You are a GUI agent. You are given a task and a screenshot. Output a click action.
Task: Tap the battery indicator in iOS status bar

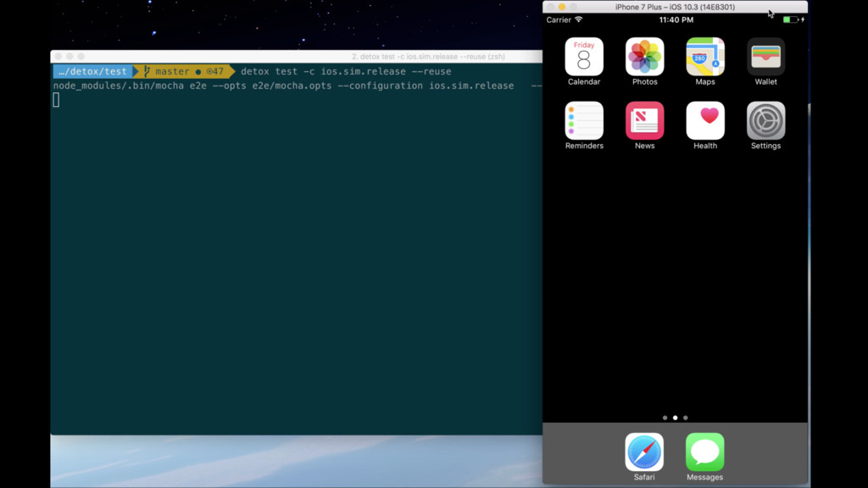click(x=791, y=19)
